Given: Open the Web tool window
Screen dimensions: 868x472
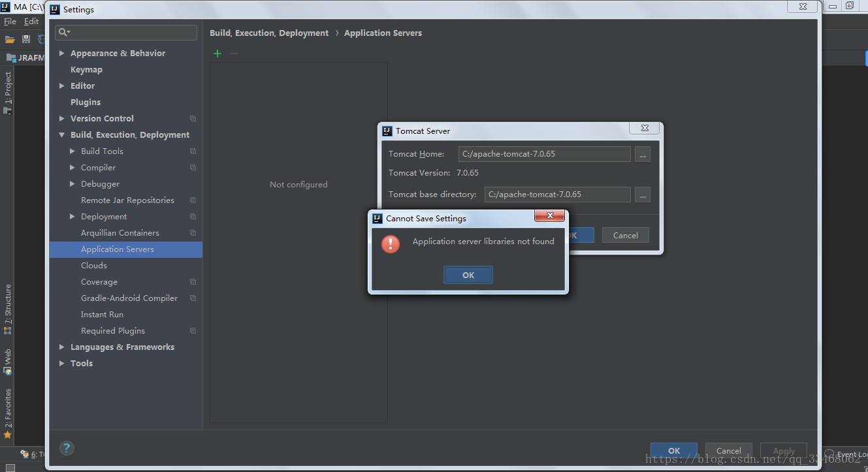Looking at the screenshot, I should [8, 362].
